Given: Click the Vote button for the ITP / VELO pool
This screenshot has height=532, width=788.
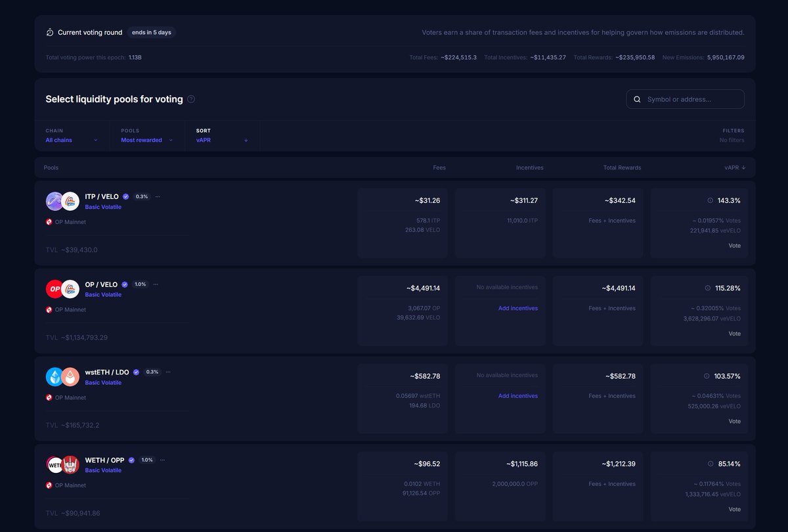Looking at the screenshot, I should click(x=734, y=245).
